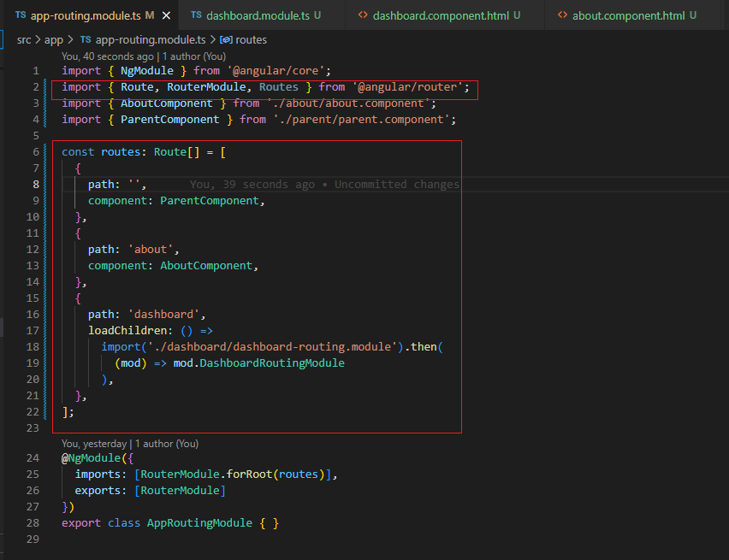Click the "You, 40 seconds ago" code lens
729x560 pixels.
click(108, 56)
